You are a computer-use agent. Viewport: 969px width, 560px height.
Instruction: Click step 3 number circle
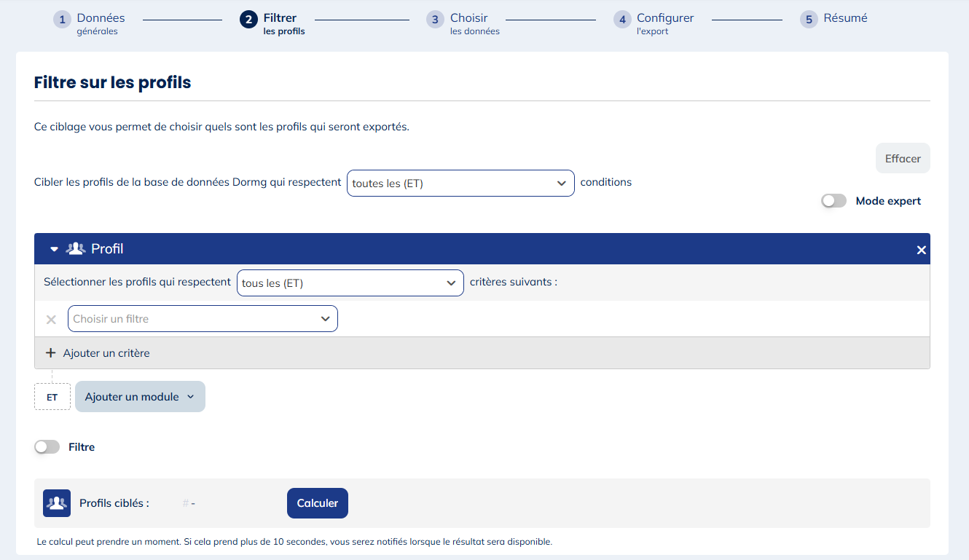[x=435, y=20]
